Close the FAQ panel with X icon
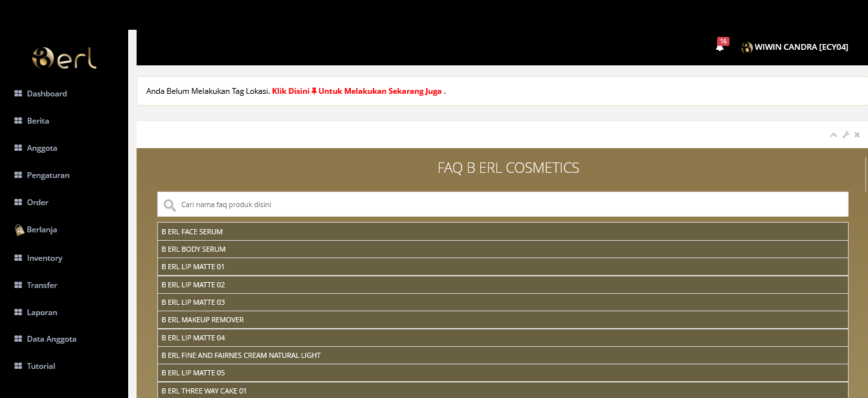The image size is (868, 398). pyautogui.click(x=857, y=135)
